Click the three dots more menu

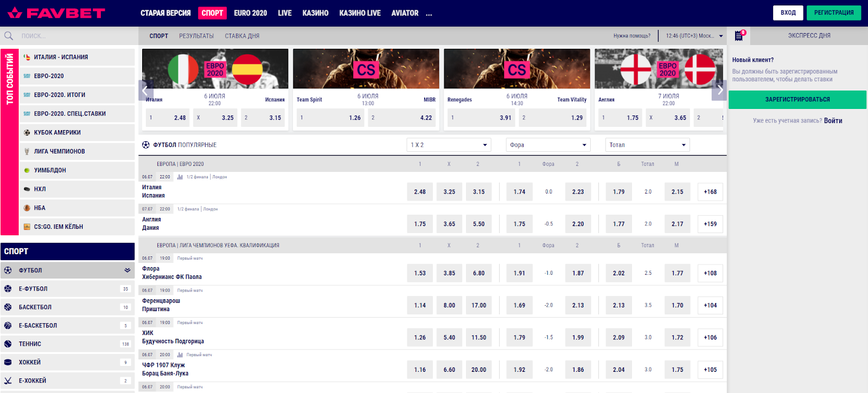[x=429, y=14]
